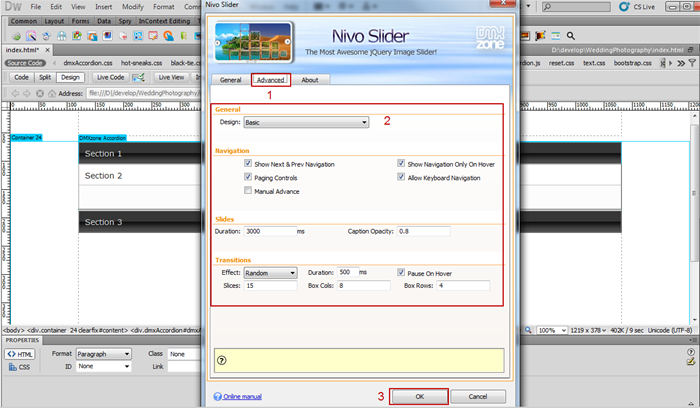Image resolution: width=700 pixels, height=408 pixels.
Task: Click the CS Live icon
Action: tap(624, 7)
